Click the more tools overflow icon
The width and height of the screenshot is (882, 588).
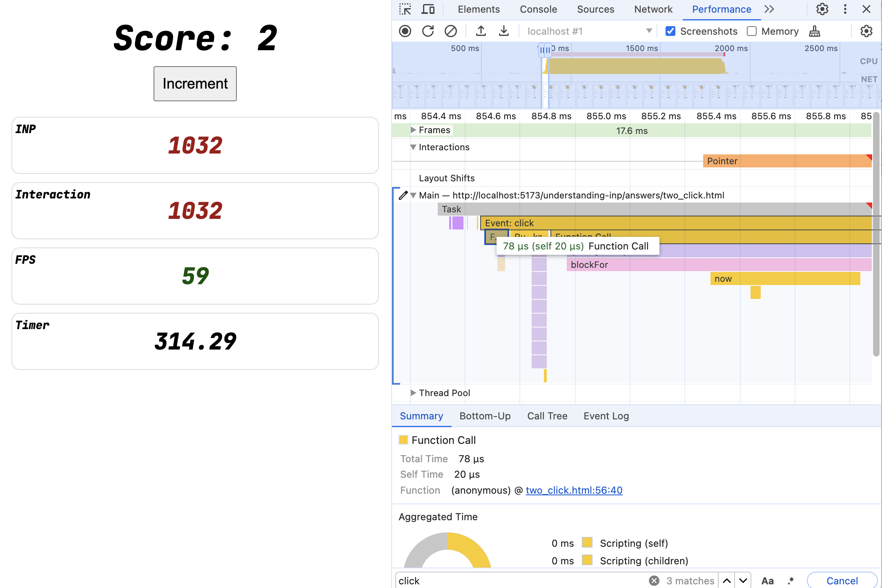769,9
